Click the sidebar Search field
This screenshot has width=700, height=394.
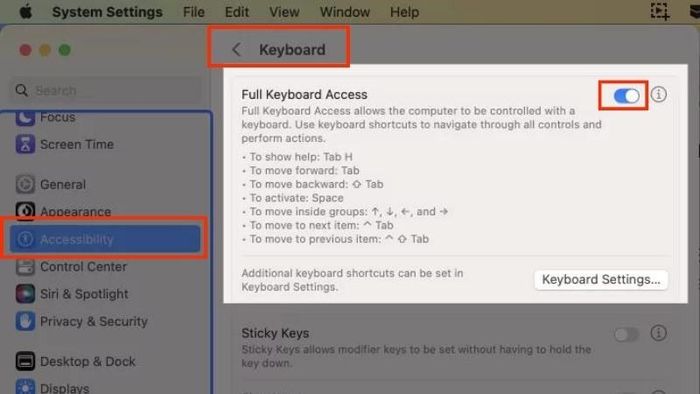(105, 91)
